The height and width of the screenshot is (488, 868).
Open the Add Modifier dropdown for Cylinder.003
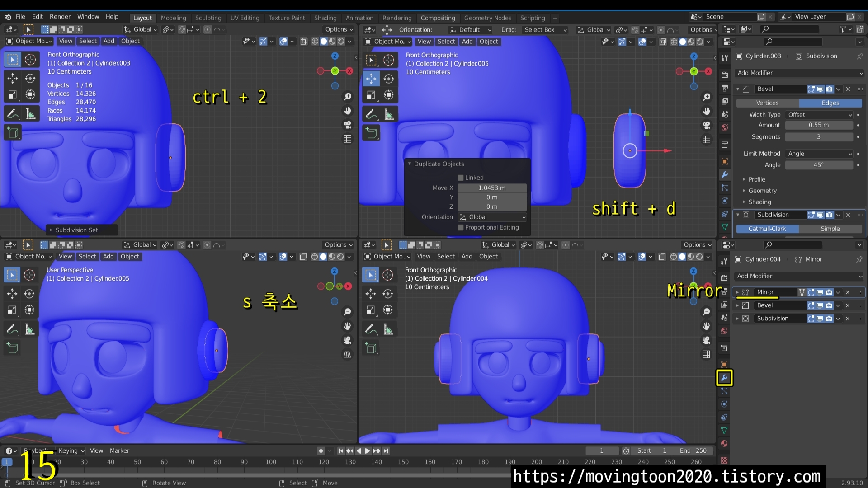coord(799,73)
